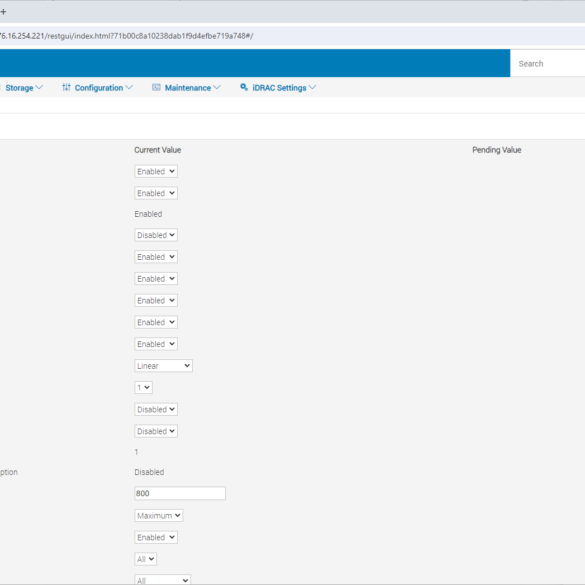The image size is (585, 585).
Task: Open Disabled dropdown just above static 1 text
Action: tap(156, 431)
